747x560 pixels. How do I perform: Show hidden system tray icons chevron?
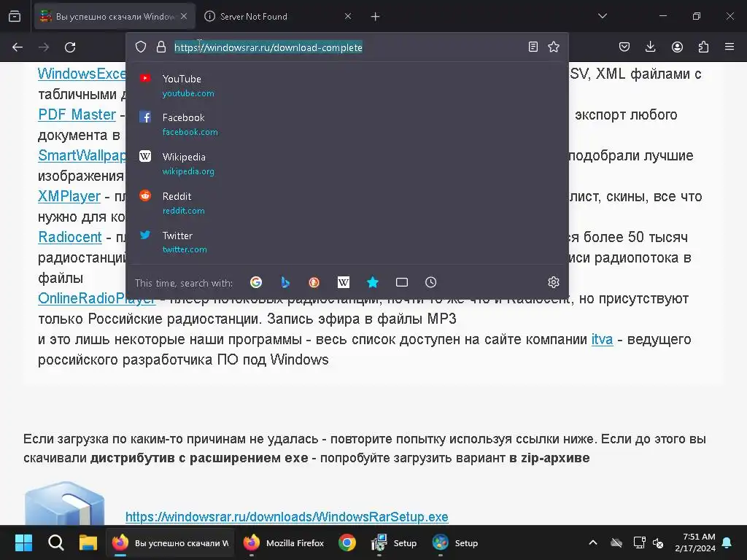592,542
